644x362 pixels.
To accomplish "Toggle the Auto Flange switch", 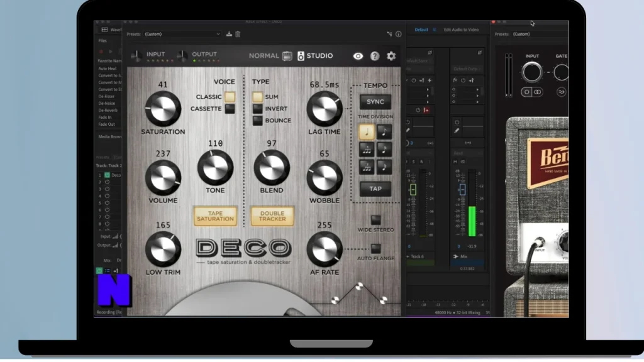I will (376, 249).
